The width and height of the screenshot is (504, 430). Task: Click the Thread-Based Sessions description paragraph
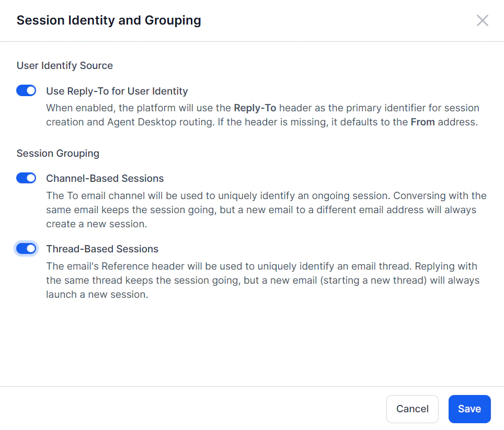pos(261,280)
